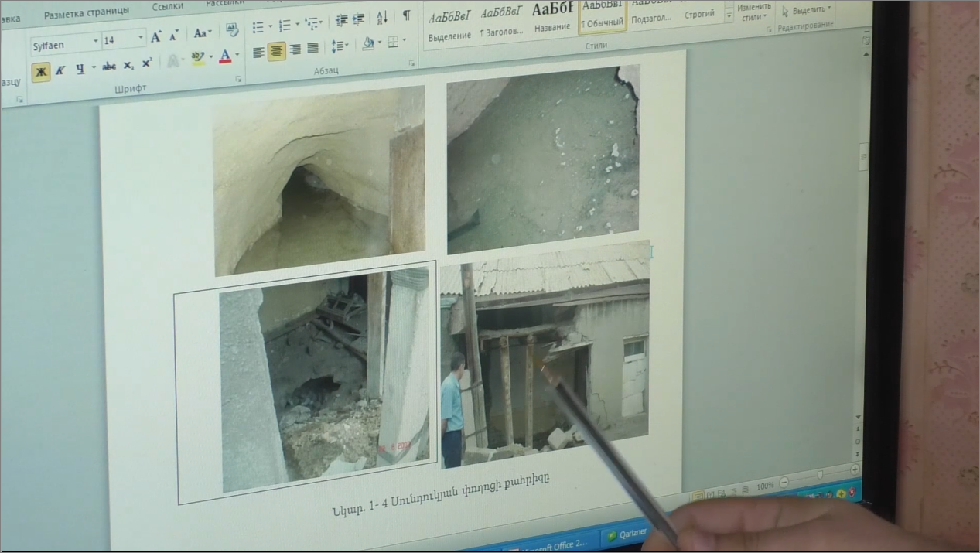Click the Sort icon

point(382,19)
